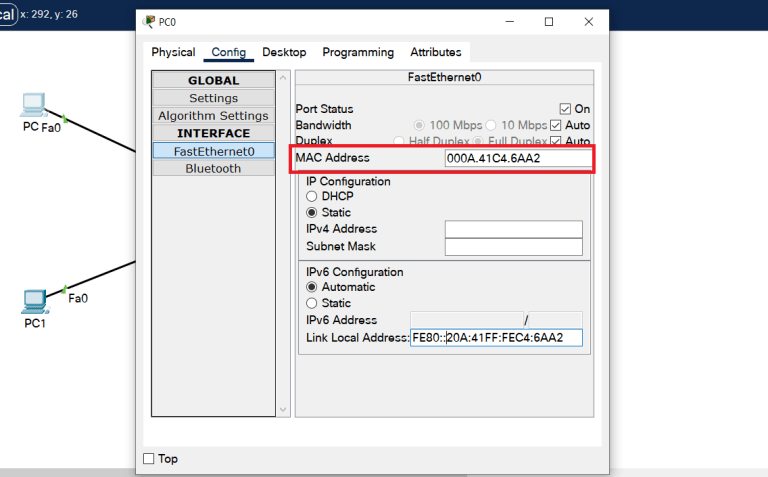Toggle the Bandwidth Auto checkbox
The height and width of the screenshot is (477, 768).
556,125
